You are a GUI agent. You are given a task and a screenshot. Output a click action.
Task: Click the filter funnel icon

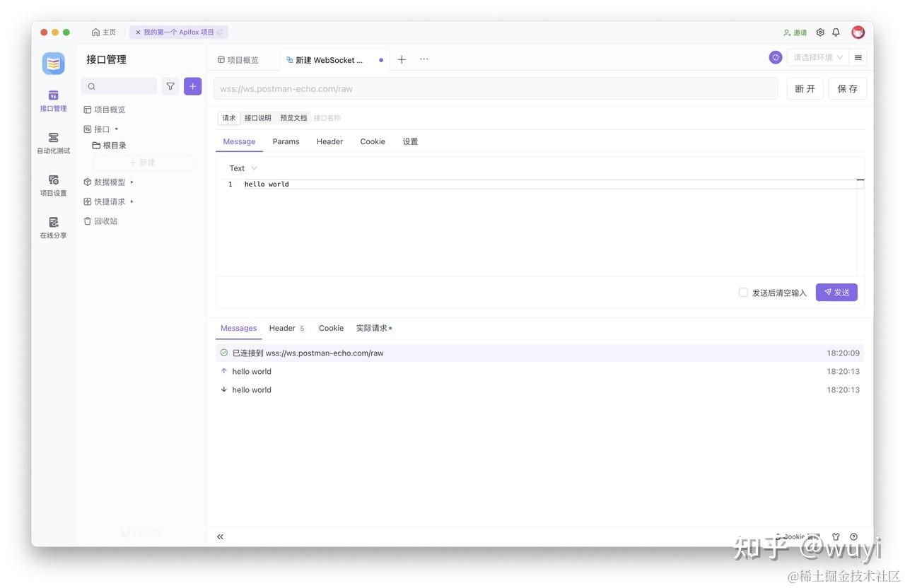pos(170,86)
